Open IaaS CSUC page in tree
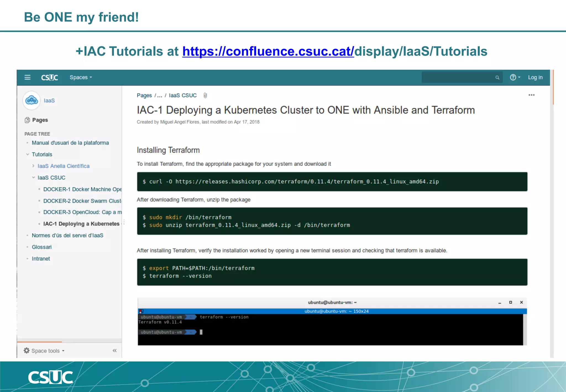This screenshot has height=392, width=566. pos(51,178)
